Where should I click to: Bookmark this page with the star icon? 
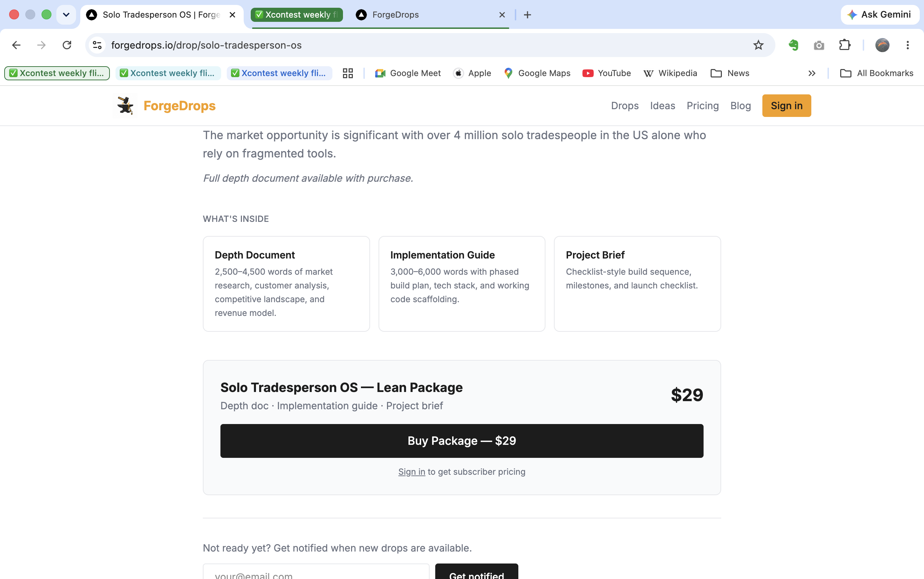[758, 45]
